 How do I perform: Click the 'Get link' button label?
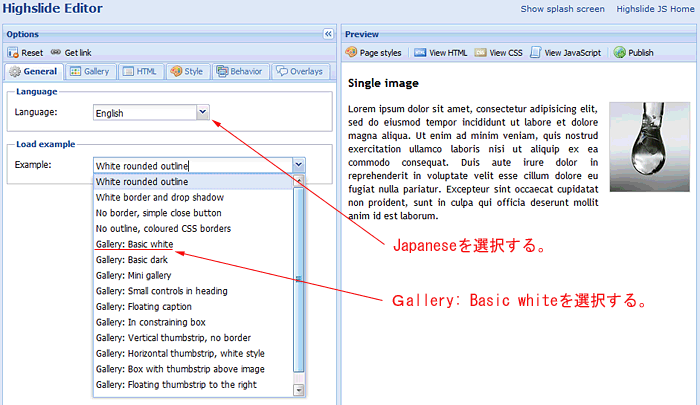pyautogui.click(x=78, y=53)
